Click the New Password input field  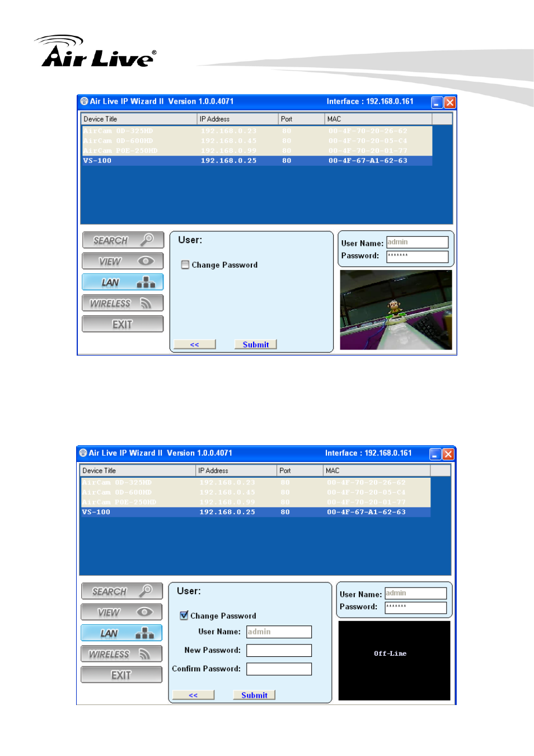(x=279, y=650)
